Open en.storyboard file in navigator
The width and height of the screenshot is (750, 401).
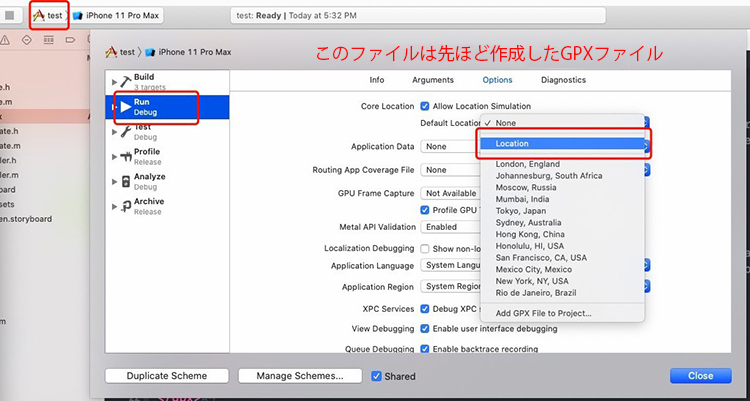26,219
